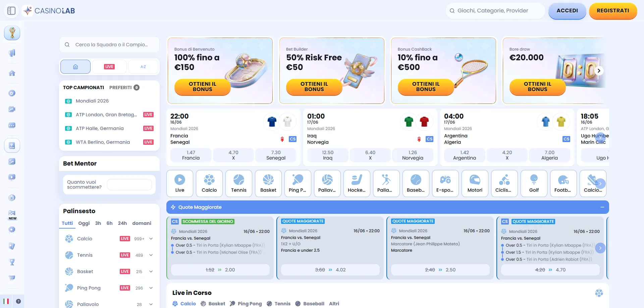Toggle CS badge on Francia Senegal match
This screenshot has height=308, width=644.
(x=293, y=139)
